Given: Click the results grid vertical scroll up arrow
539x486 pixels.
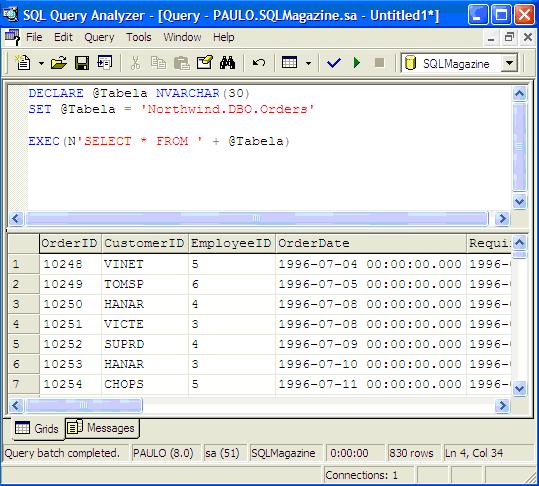Looking at the screenshot, I should coord(519,243).
